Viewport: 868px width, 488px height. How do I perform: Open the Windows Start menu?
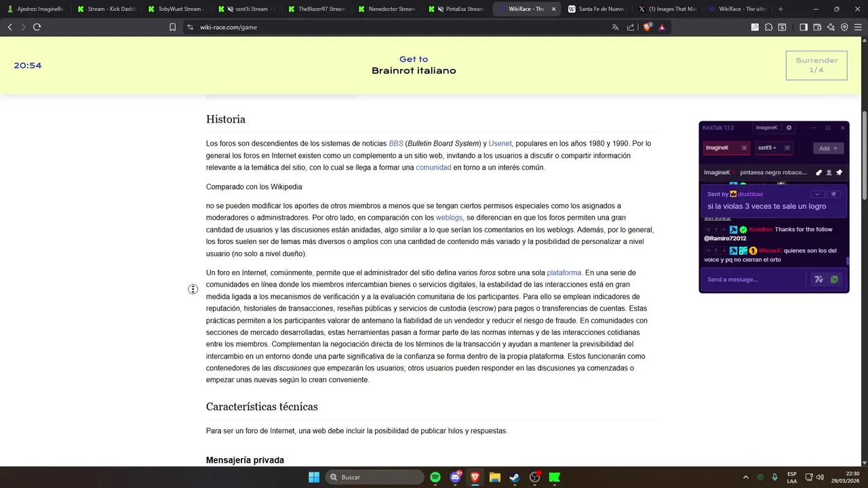click(314, 477)
